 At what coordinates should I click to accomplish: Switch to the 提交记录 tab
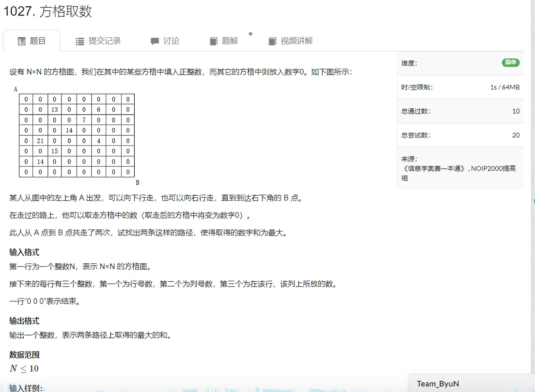pyautogui.click(x=98, y=41)
